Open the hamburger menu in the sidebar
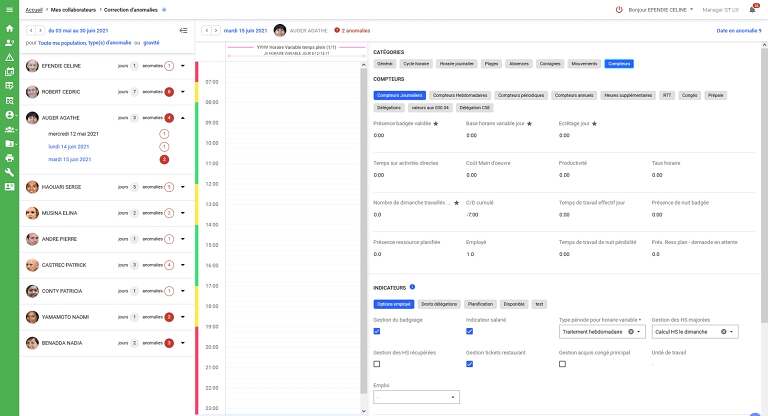 pyautogui.click(x=9, y=9)
